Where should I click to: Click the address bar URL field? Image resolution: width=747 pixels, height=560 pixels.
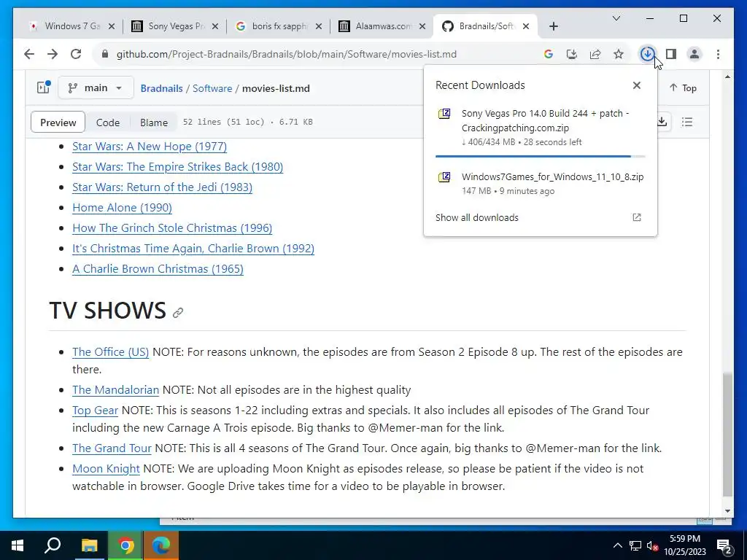coord(287,54)
